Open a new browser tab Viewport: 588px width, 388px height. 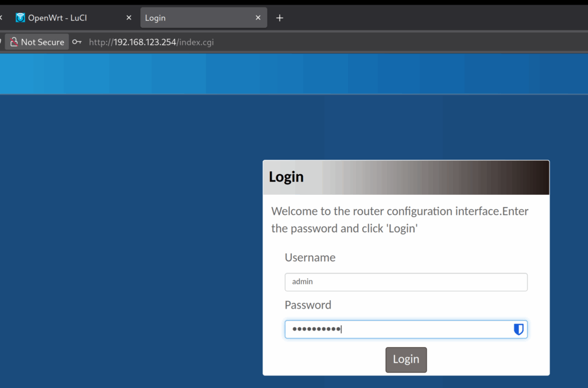(x=280, y=18)
